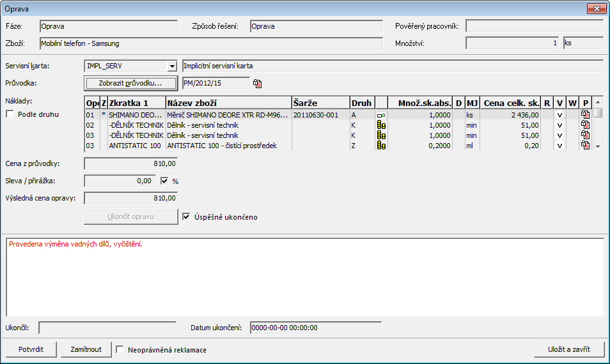The height and width of the screenshot is (364, 610).
Task: Click the Potvrdit button
Action: (31, 349)
